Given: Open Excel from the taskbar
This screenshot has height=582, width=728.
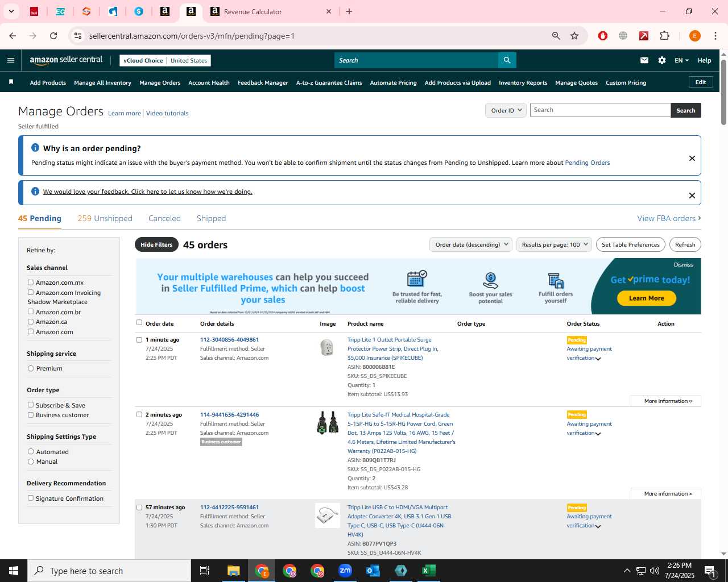Looking at the screenshot, I should click(429, 571).
